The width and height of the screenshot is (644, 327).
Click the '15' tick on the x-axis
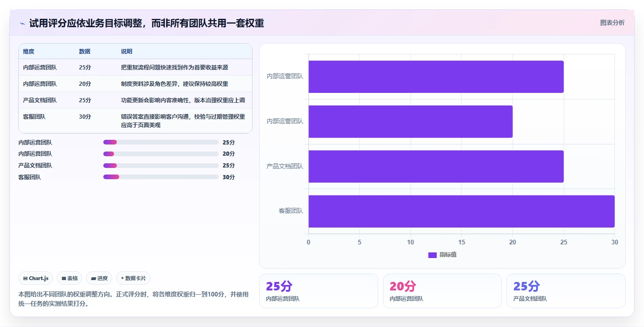[x=461, y=242]
